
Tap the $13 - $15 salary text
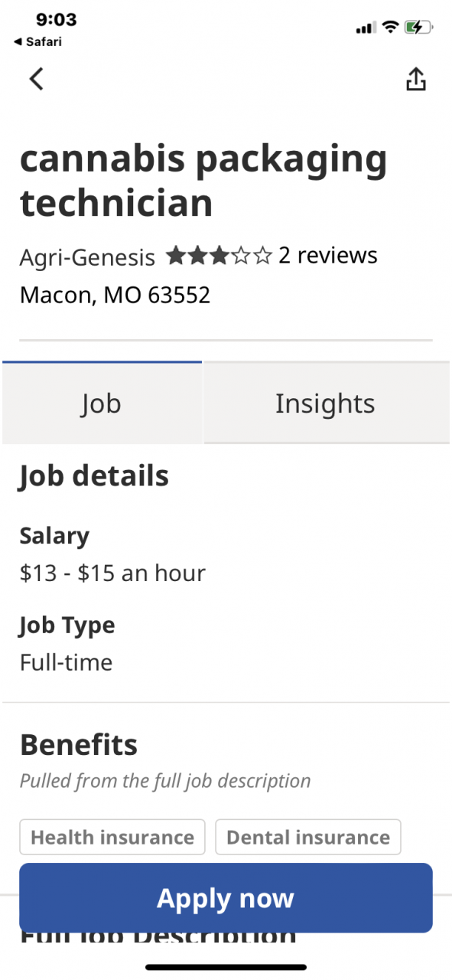tap(112, 573)
